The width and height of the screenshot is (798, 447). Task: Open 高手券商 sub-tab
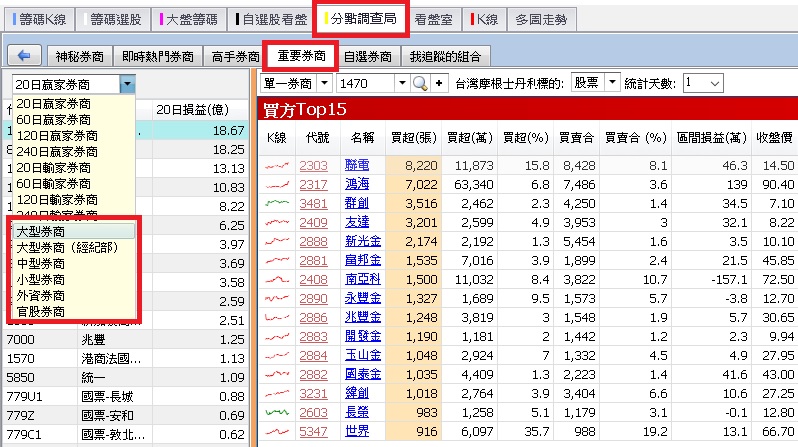(x=235, y=57)
